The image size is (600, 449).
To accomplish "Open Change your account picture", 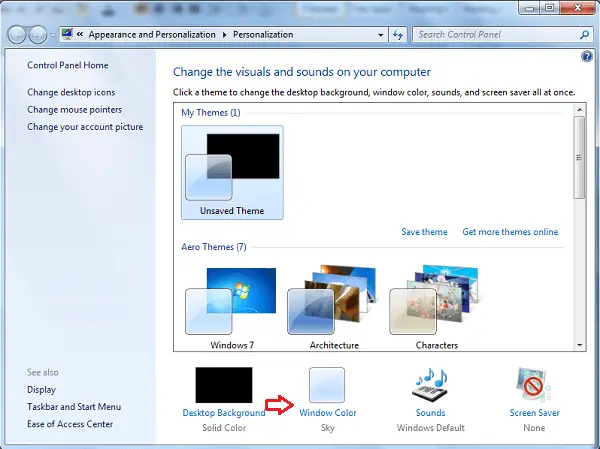I will point(85,127).
